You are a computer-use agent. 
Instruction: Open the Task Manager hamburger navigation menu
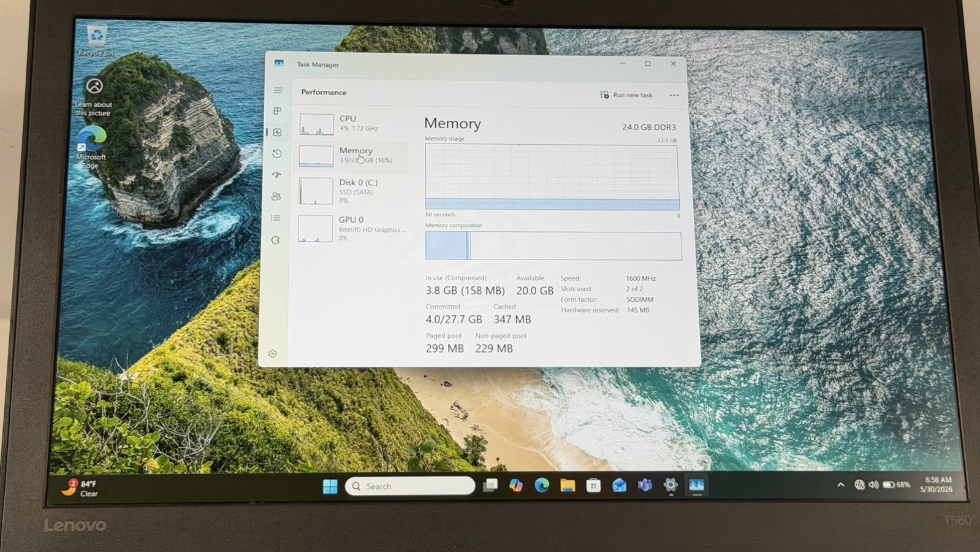(278, 90)
